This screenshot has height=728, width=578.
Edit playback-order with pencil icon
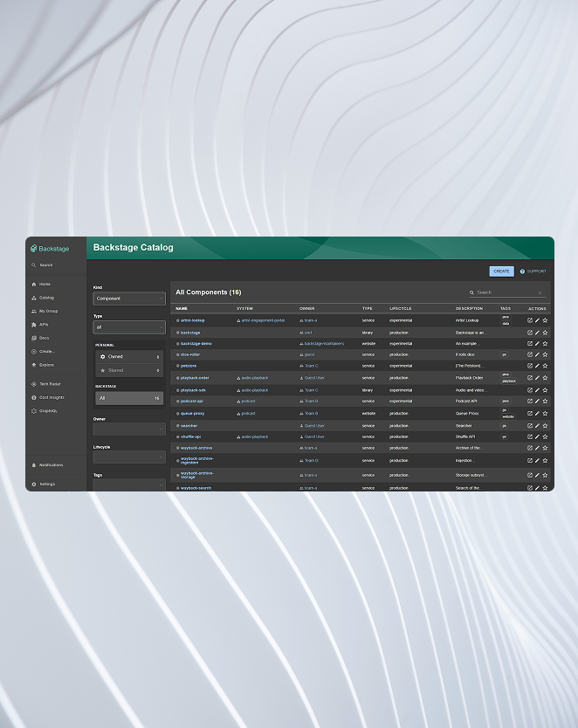[x=537, y=378]
